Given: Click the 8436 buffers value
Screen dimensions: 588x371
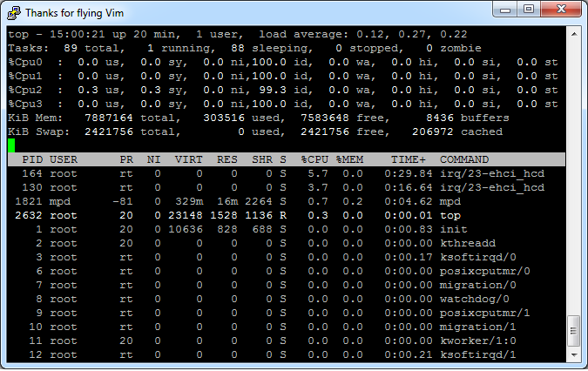Looking at the screenshot, I should pyautogui.click(x=440, y=118).
